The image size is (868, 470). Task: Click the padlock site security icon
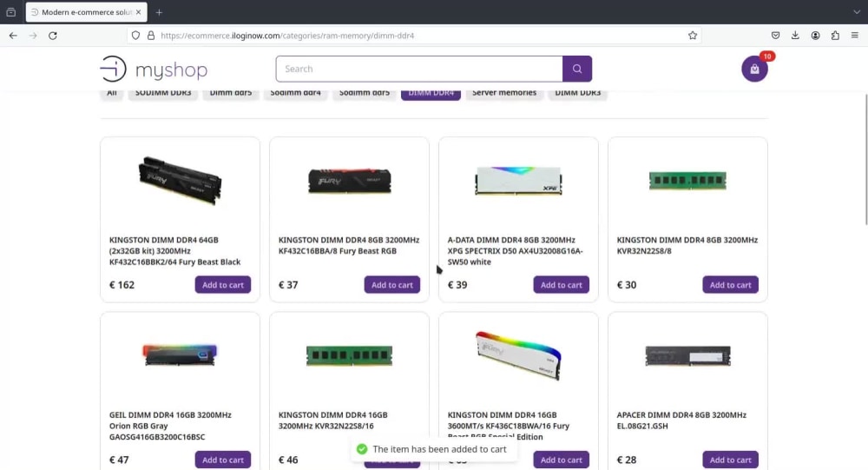coord(150,36)
